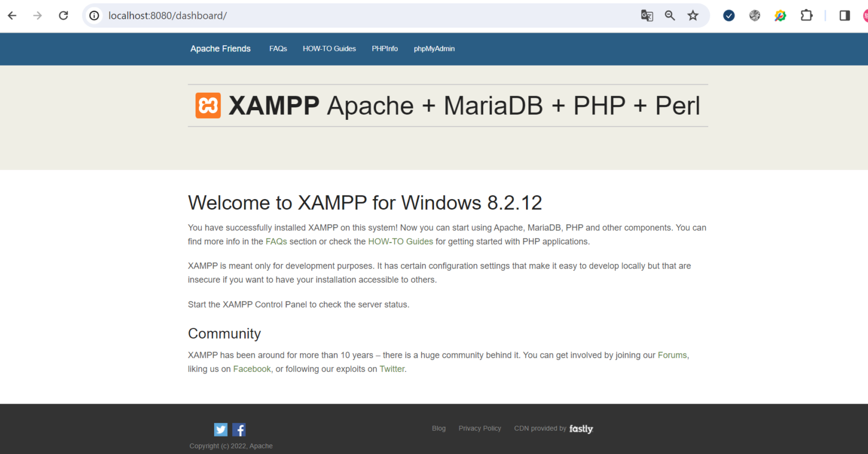Click the fastly CDN link in footer

pos(581,429)
